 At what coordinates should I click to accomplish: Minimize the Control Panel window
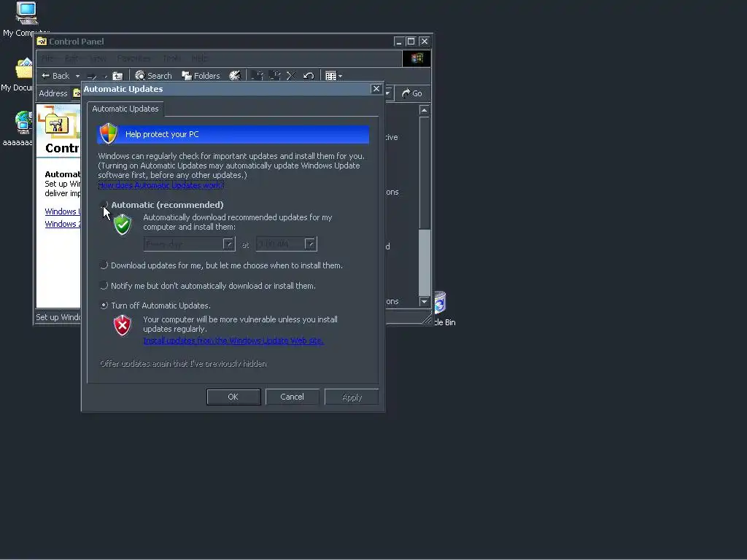[399, 42]
